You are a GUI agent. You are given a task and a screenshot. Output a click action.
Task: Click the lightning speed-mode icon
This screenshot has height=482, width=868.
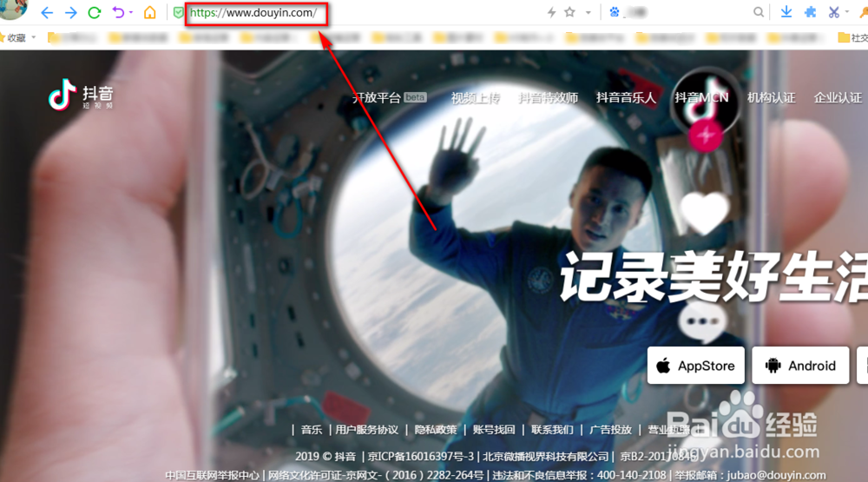[x=551, y=12]
